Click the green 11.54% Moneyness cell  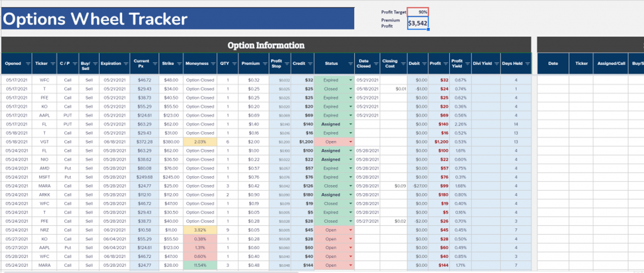tap(200, 265)
